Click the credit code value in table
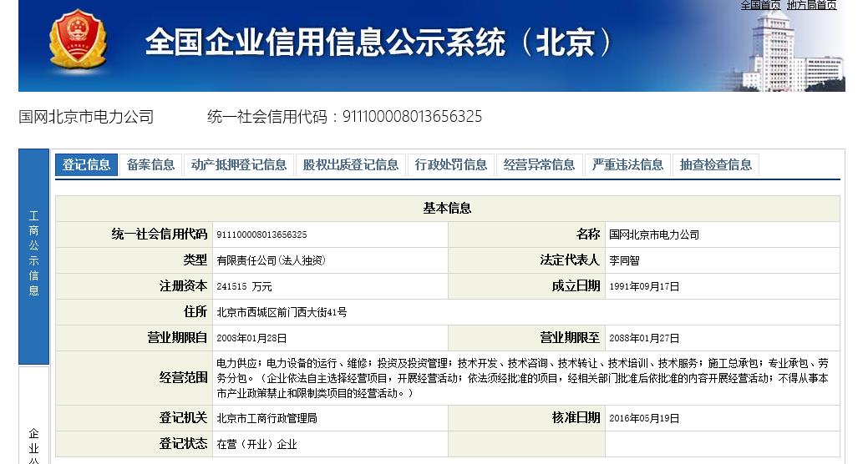This screenshot has height=464, width=868. point(261,235)
